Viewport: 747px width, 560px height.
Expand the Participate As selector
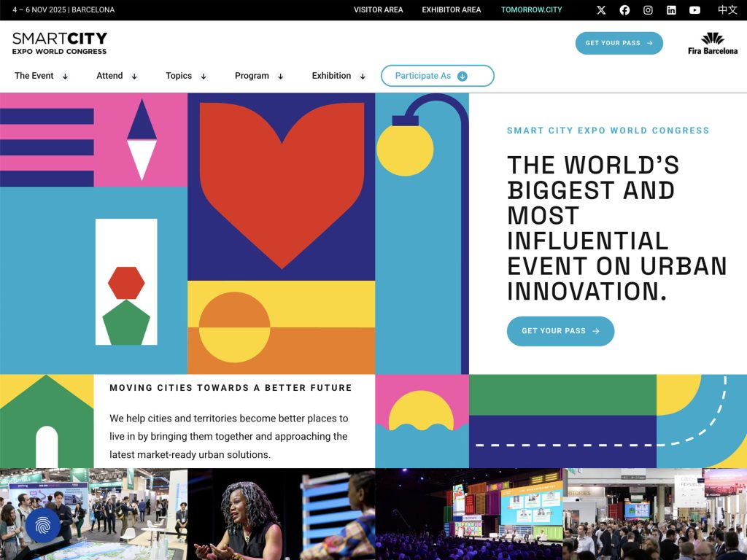(x=436, y=75)
